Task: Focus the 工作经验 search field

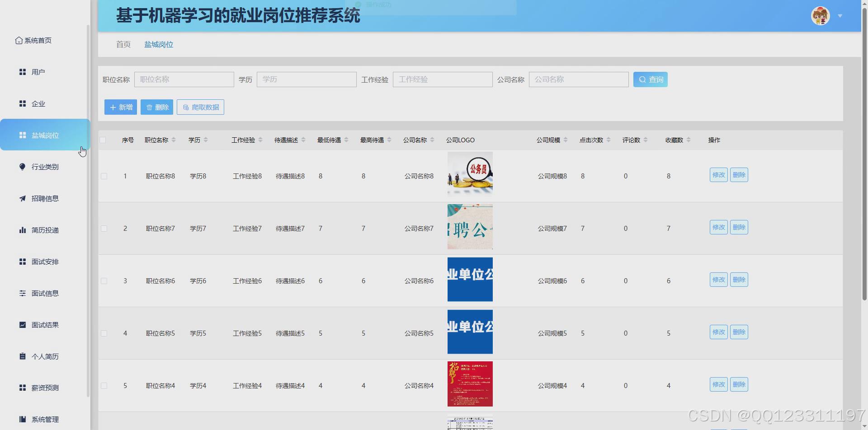Action: click(443, 79)
